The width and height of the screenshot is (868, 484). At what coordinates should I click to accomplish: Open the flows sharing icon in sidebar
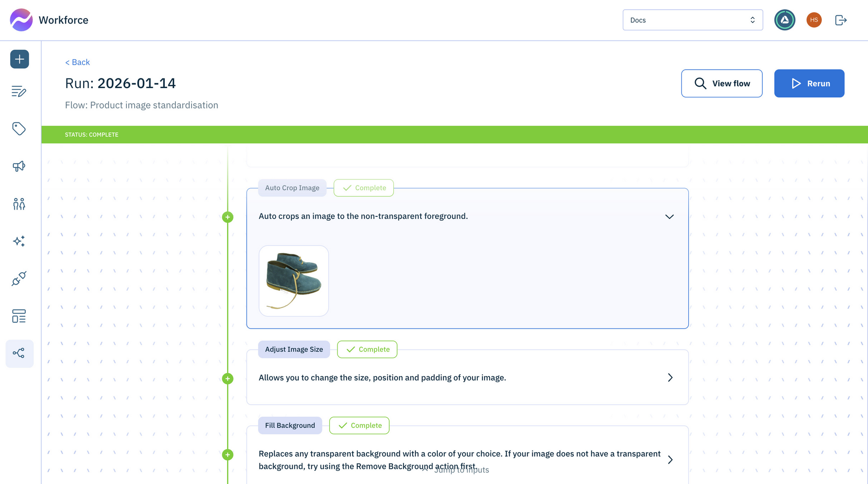19,353
